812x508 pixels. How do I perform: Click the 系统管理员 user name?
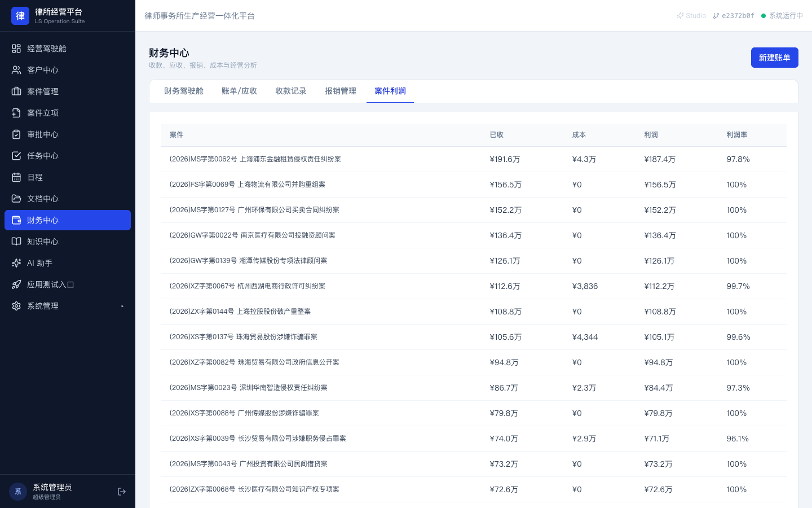pos(52,487)
